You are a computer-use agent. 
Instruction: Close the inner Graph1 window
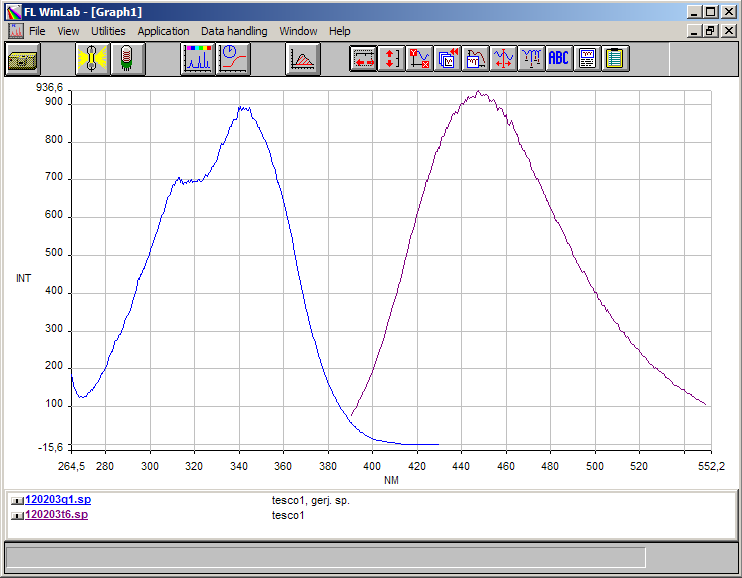click(729, 31)
